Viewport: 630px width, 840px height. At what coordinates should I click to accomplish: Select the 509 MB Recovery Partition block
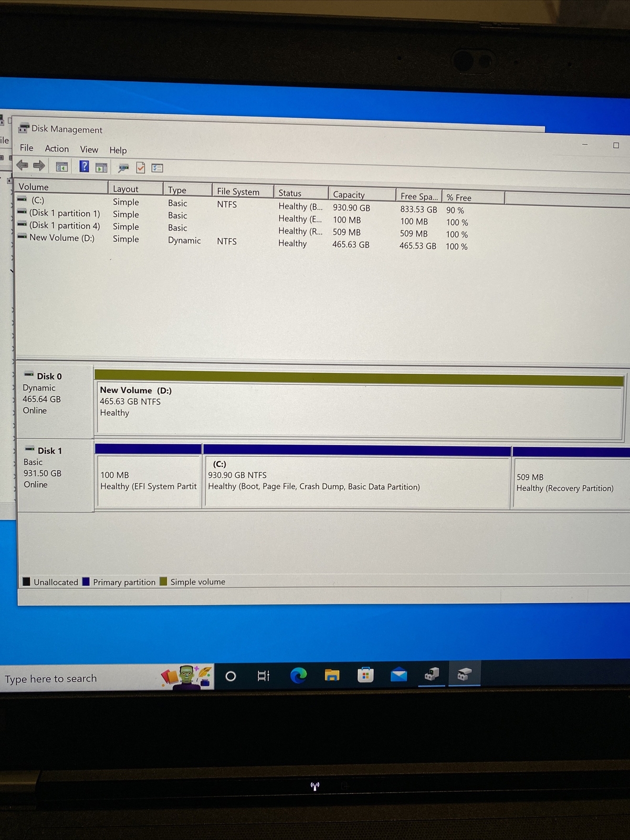(x=571, y=478)
